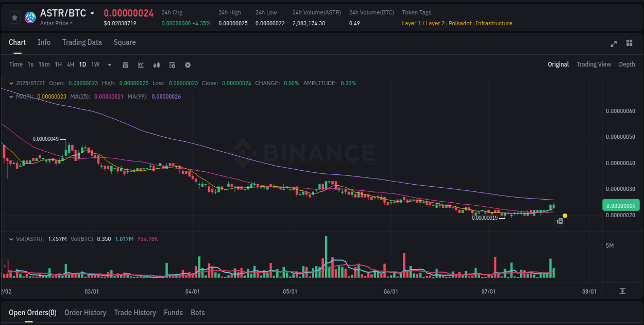Open the chart settings gear
The width and height of the screenshot is (644, 325).
(188, 64)
